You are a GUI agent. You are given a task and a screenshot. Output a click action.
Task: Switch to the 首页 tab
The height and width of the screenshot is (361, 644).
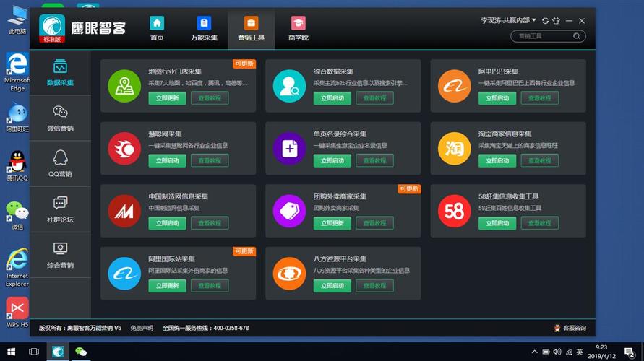[157, 29]
